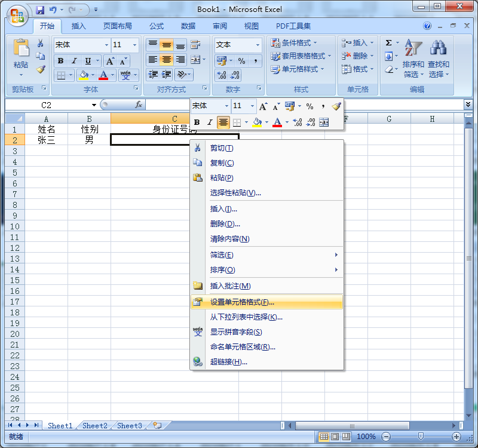Toggle Bold in the ribbon font group
The height and width of the screenshot is (448, 478).
point(61,61)
